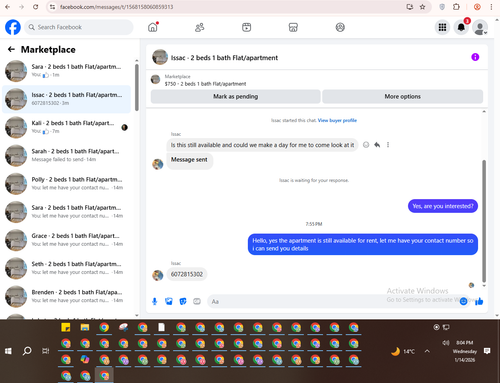Open Sticky Notes from taskbar
500x383 pixels.
pyautogui.click(x=66, y=327)
